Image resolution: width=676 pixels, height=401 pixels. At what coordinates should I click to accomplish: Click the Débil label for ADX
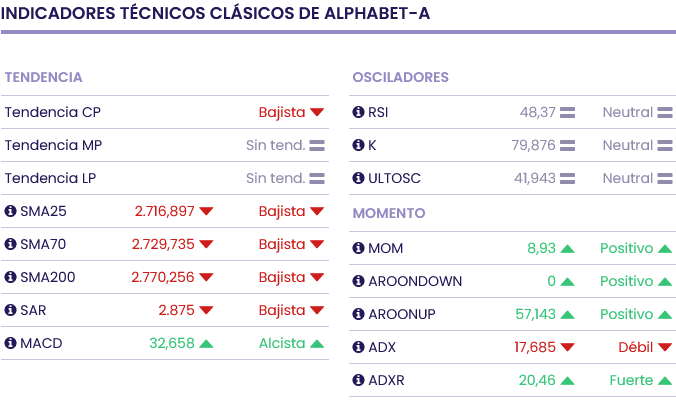tap(635, 347)
